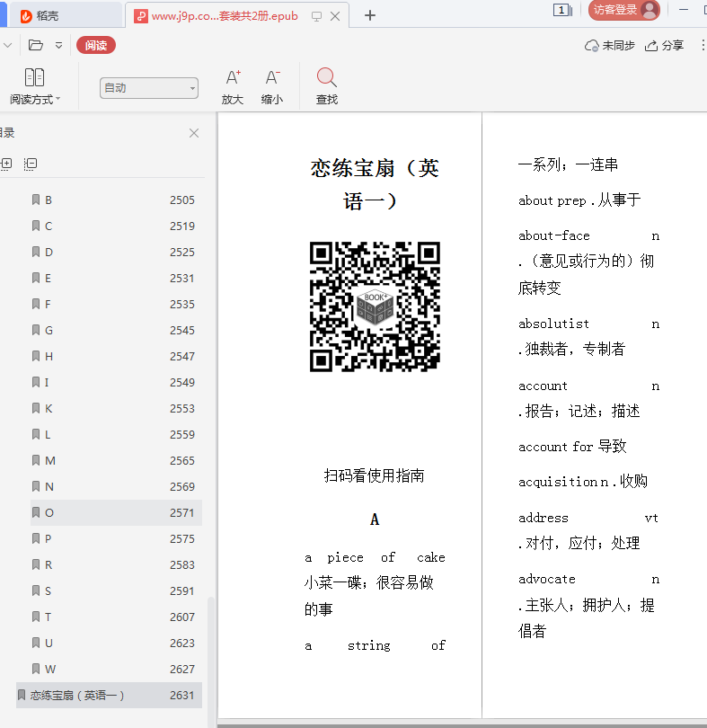Expand the quick access toolbar dropdown arrow
Image resolution: width=707 pixels, height=728 pixels.
tap(59, 45)
